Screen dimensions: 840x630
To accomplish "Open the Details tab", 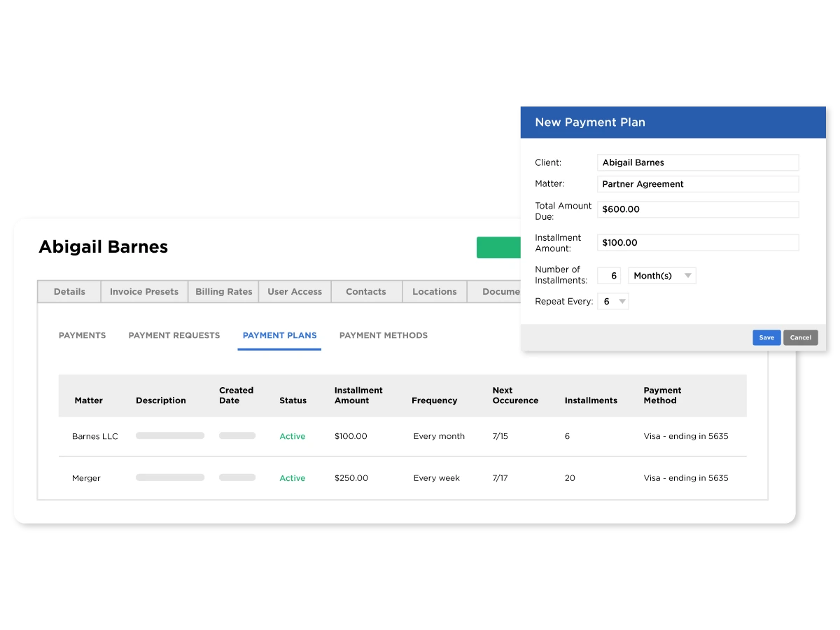I will click(69, 292).
